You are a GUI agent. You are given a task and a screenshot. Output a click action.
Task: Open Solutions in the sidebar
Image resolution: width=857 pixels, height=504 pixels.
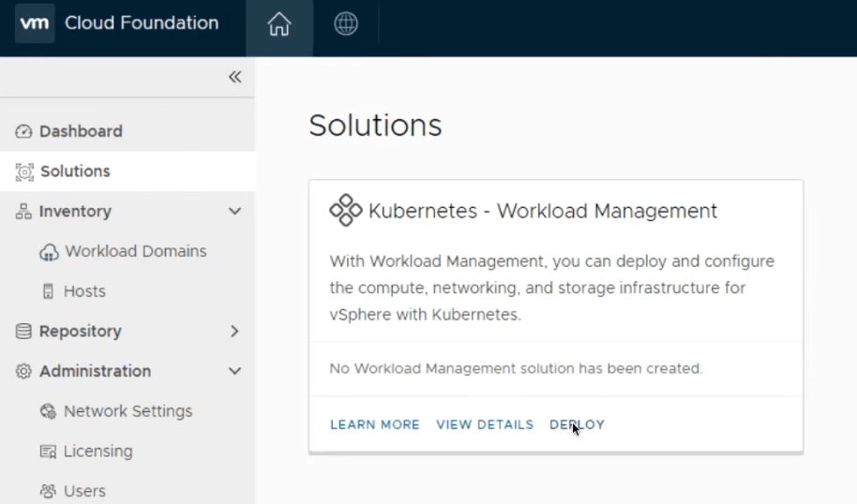(75, 171)
